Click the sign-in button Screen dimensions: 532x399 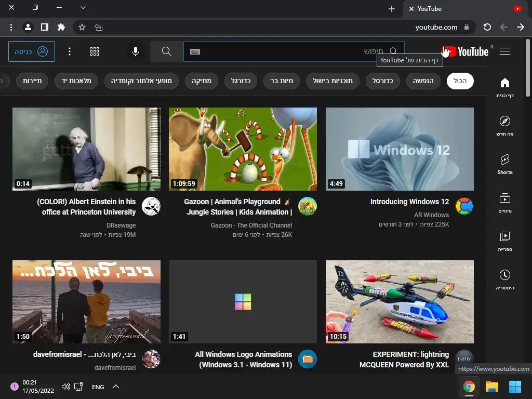coord(32,51)
